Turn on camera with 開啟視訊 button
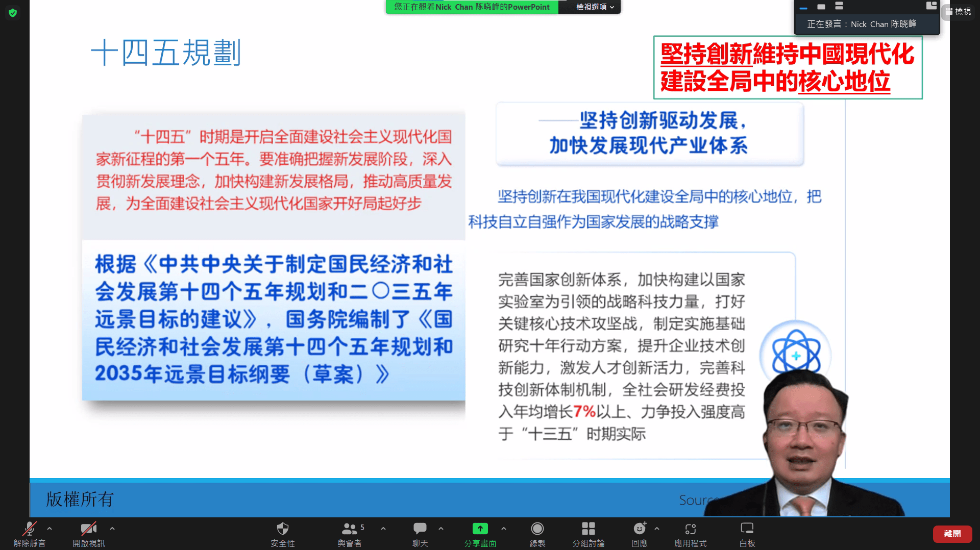Screen dimensions: 980x550 88,529
